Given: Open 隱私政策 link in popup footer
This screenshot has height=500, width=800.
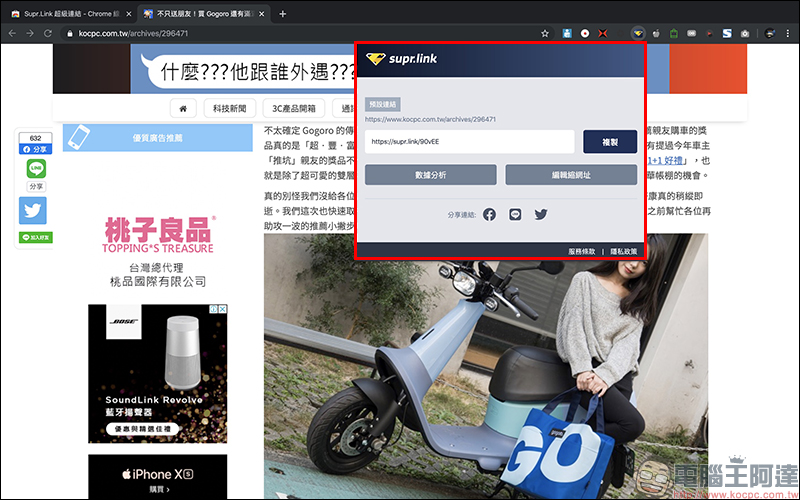Looking at the screenshot, I should pos(623,252).
